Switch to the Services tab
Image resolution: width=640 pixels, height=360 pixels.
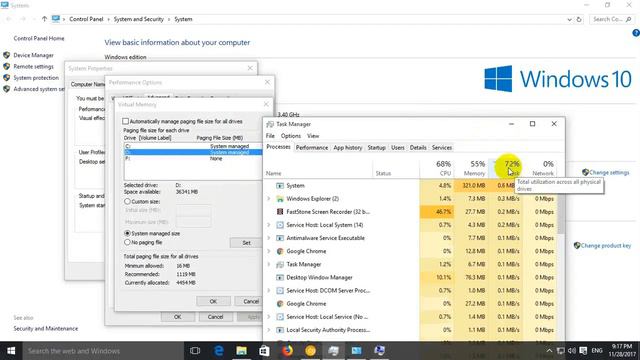tap(442, 148)
